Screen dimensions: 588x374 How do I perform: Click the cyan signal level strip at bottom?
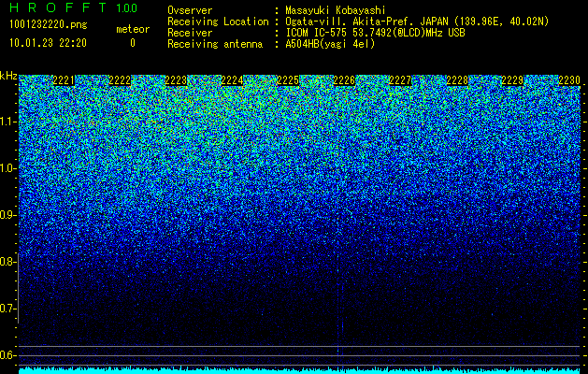300,370
